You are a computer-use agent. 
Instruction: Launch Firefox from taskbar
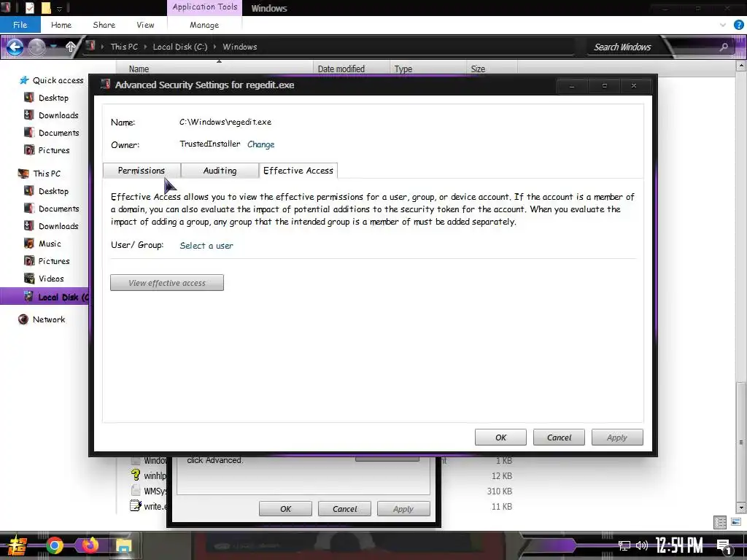coord(89,545)
